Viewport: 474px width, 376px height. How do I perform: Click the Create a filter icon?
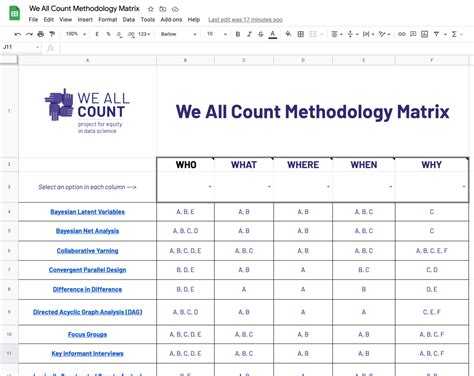(x=436, y=34)
